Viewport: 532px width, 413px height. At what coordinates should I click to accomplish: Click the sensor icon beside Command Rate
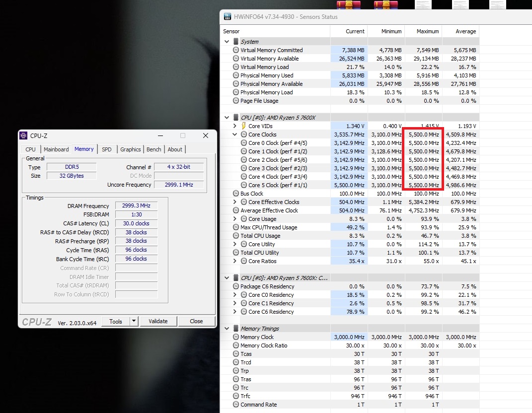point(236,404)
